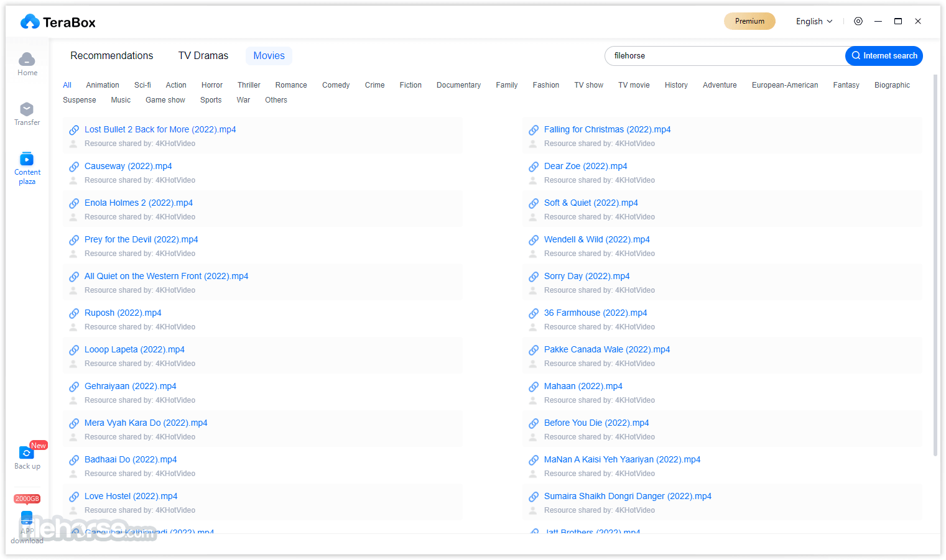Filter movies by Game show genre
This screenshot has width=946, height=560.
click(165, 100)
